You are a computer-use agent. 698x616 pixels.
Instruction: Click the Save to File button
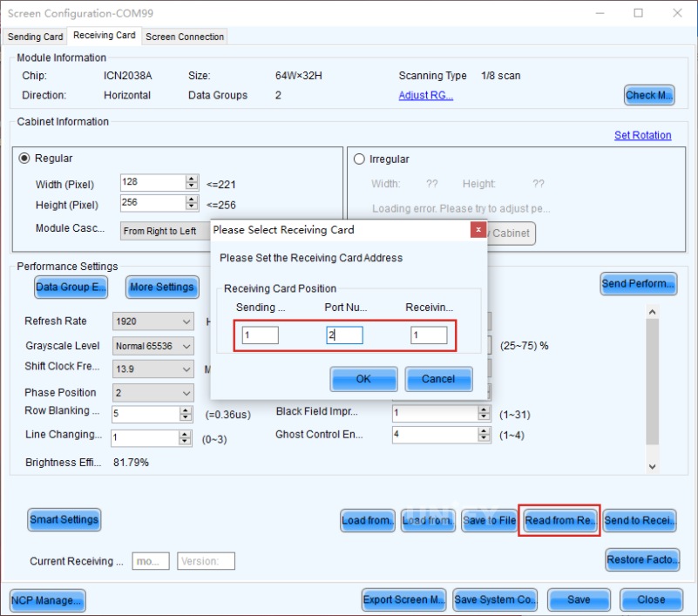click(x=489, y=520)
